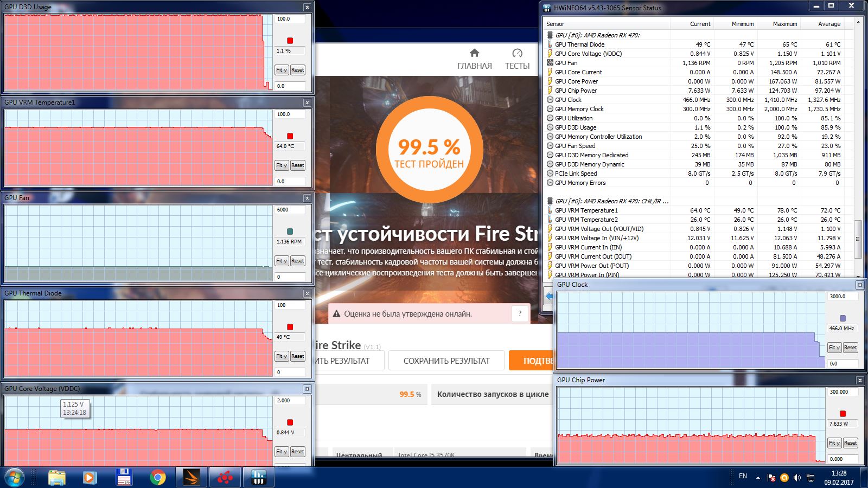This screenshot has height=488, width=868.
Task: Click the clock icon beside GPU Clock row
Action: pos(550,100)
